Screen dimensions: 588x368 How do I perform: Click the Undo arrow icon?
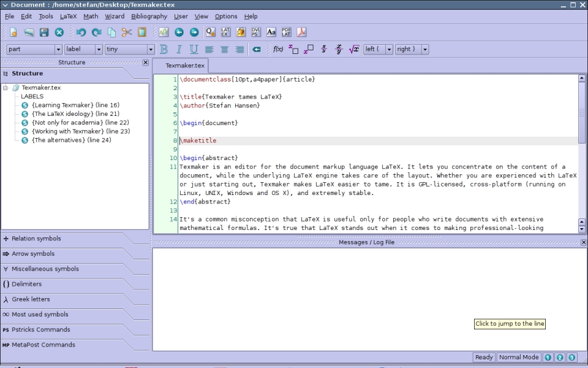coord(81,33)
